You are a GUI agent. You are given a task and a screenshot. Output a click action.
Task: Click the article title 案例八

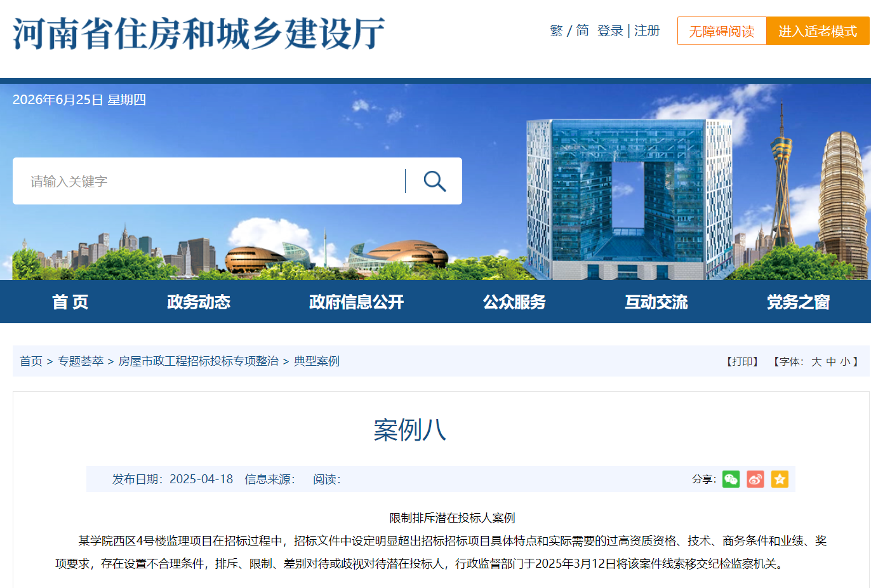click(410, 430)
